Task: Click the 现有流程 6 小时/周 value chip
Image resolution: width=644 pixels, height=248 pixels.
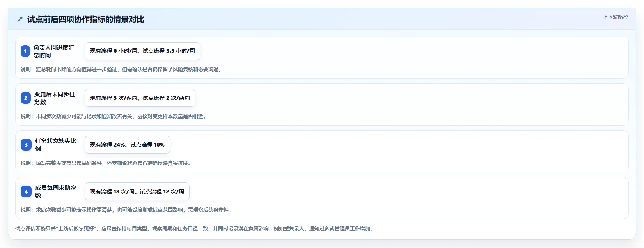Action: 142,51
